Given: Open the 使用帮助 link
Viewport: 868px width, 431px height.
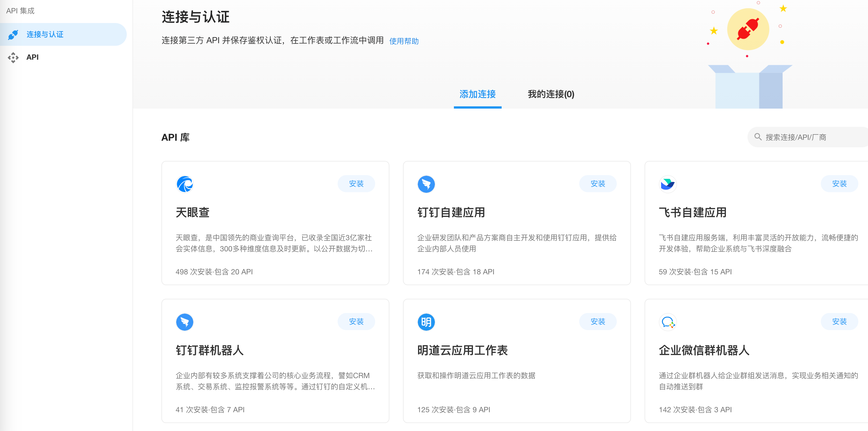Looking at the screenshot, I should pyautogui.click(x=404, y=41).
